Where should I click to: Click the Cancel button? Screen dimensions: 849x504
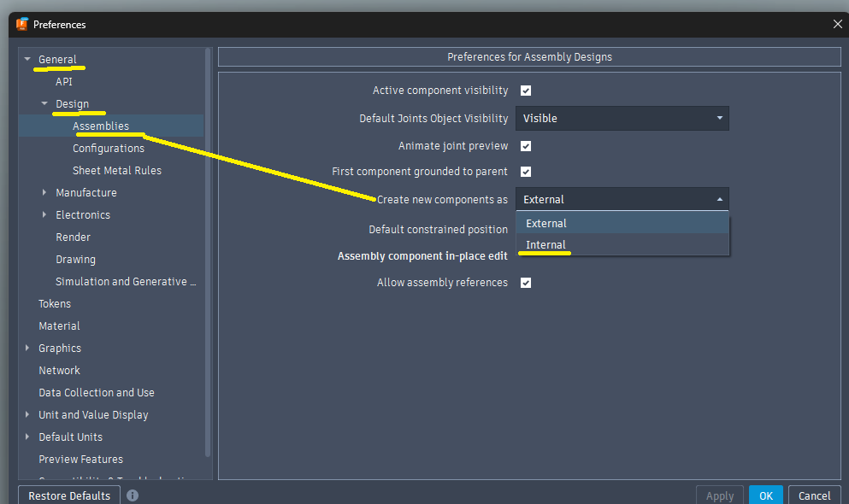(814, 495)
